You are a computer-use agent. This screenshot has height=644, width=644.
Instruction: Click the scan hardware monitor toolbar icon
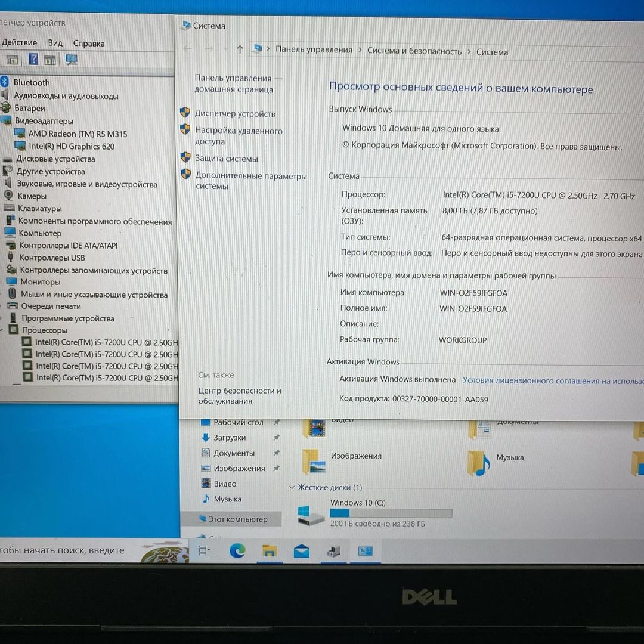coord(72,60)
